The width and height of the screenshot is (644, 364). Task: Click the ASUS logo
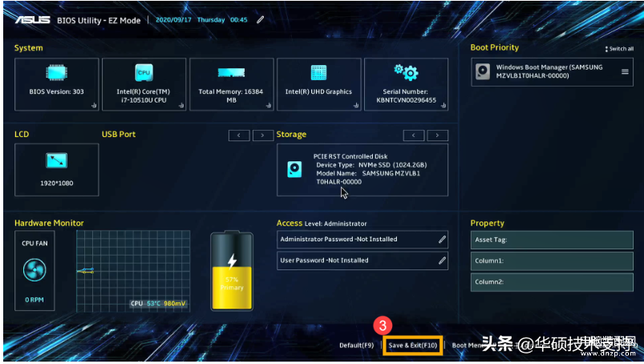coord(32,20)
